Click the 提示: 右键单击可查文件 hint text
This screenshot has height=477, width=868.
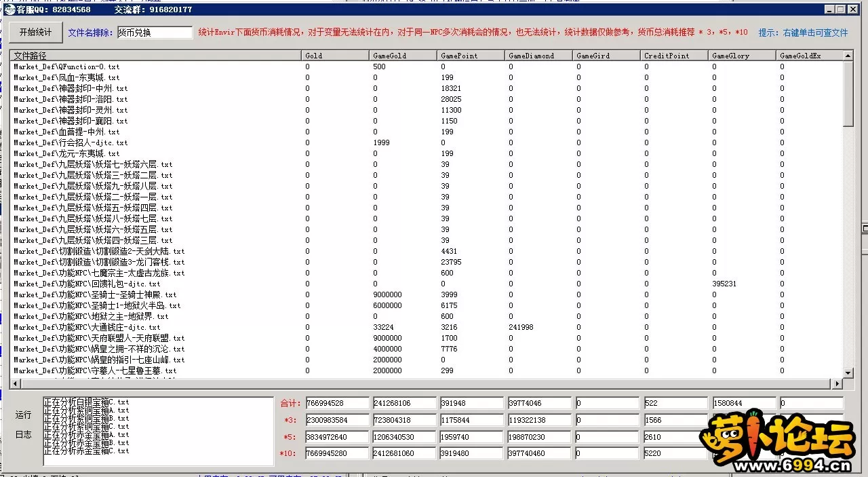803,33
